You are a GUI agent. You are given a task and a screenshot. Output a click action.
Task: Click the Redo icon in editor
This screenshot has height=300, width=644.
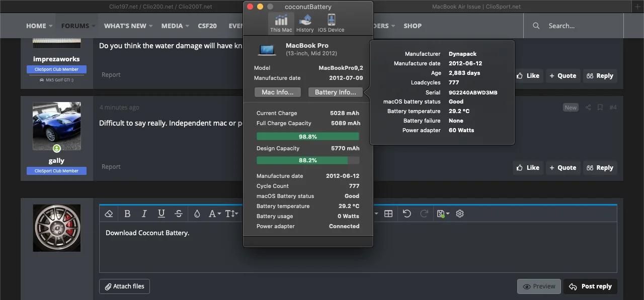pos(424,214)
